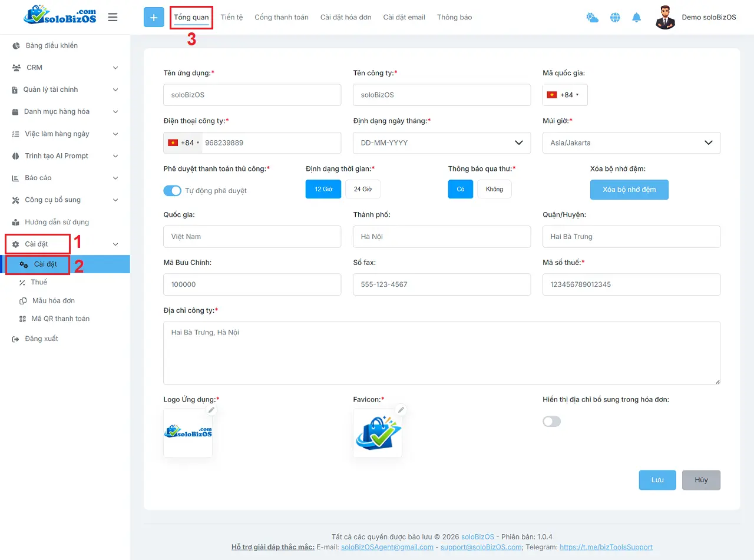Expand the Công cụ bổ sung menu

pyautogui.click(x=115, y=200)
